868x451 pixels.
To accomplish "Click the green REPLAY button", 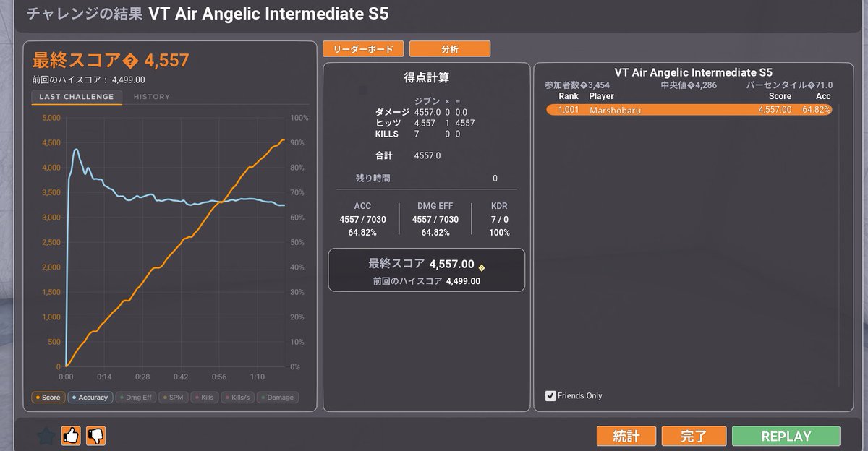I will (786, 436).
